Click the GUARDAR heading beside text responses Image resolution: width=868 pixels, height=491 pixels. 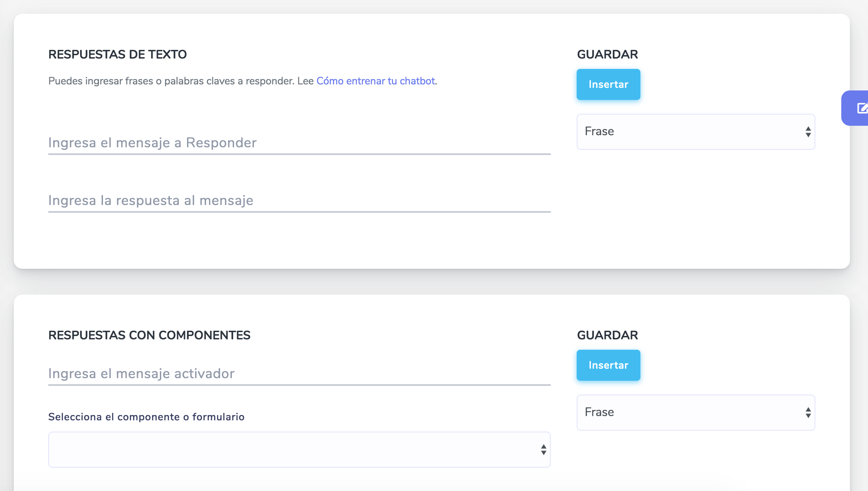[x=607, y=55]
